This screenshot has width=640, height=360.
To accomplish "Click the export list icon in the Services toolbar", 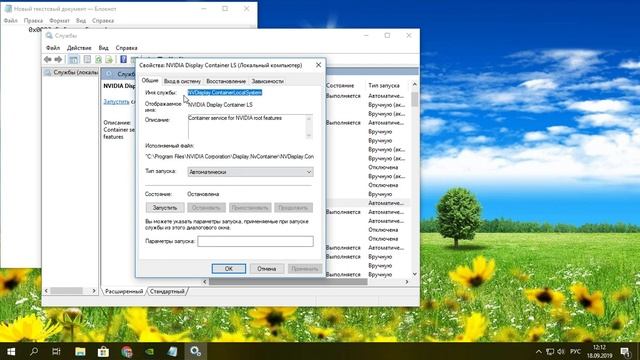I will [x=109, y=60].
